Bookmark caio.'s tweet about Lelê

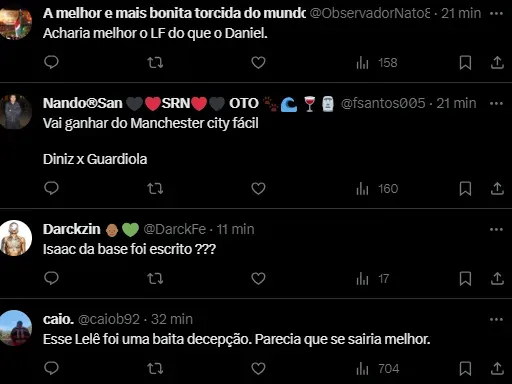click(465, 368)
